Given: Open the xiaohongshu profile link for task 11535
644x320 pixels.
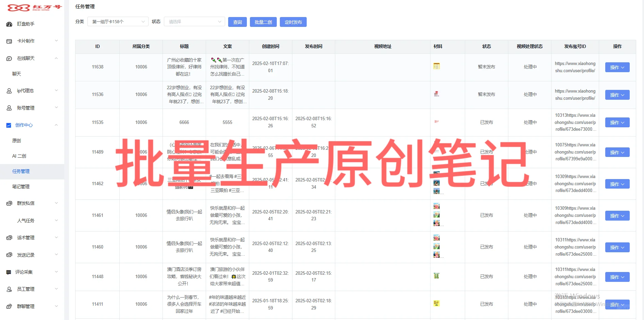Looking at the screenshot, I should [x=575, y=122].
